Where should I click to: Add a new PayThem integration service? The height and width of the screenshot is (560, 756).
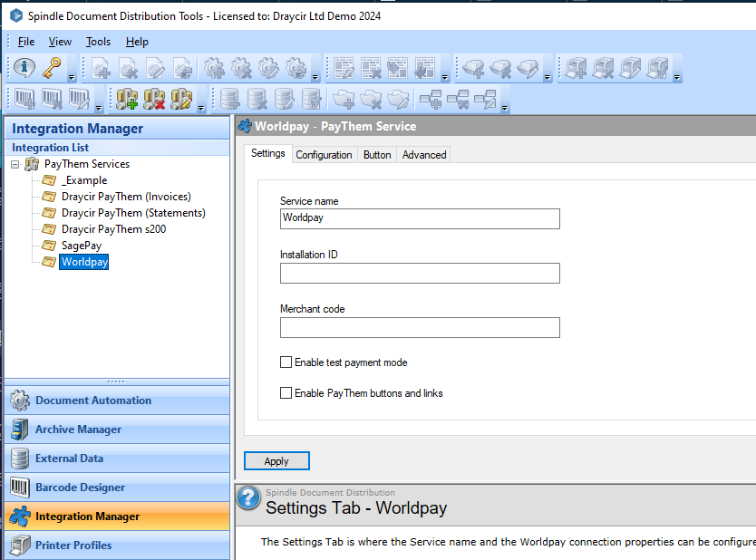tap(127, 99)
